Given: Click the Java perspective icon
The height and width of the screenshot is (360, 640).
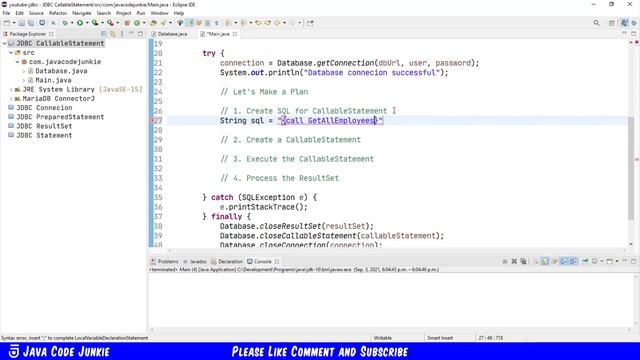Looking at the screenshot, I should pos(624,23).
